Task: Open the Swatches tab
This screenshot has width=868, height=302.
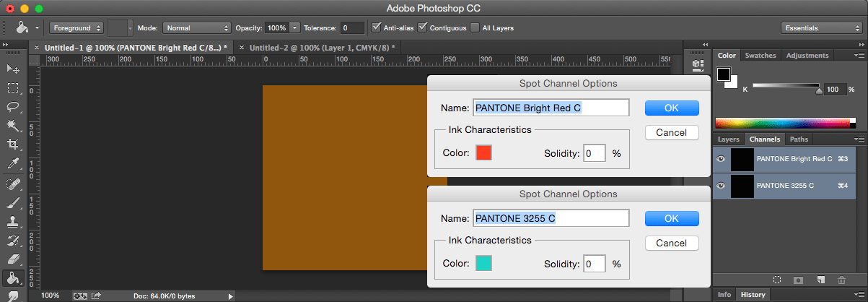Action: click(x=760, y=56)
